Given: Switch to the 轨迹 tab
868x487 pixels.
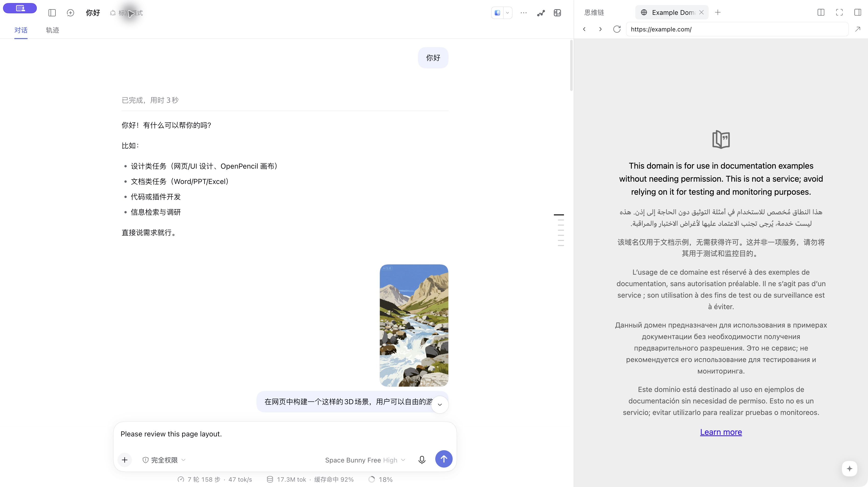Looking at the screenshot, I should pyautogui.click(x=53, y=30).
